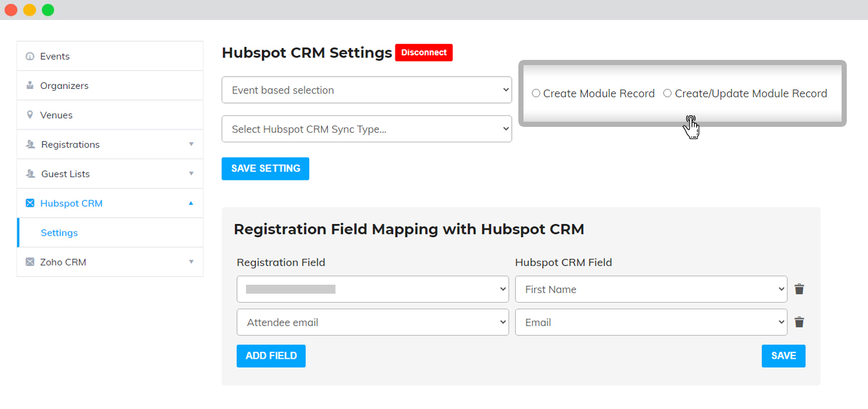The height and width of the screenshot is (409, 868).
Task: Expand the Zoho CRM submenu arrow
Action: [191, 262]
